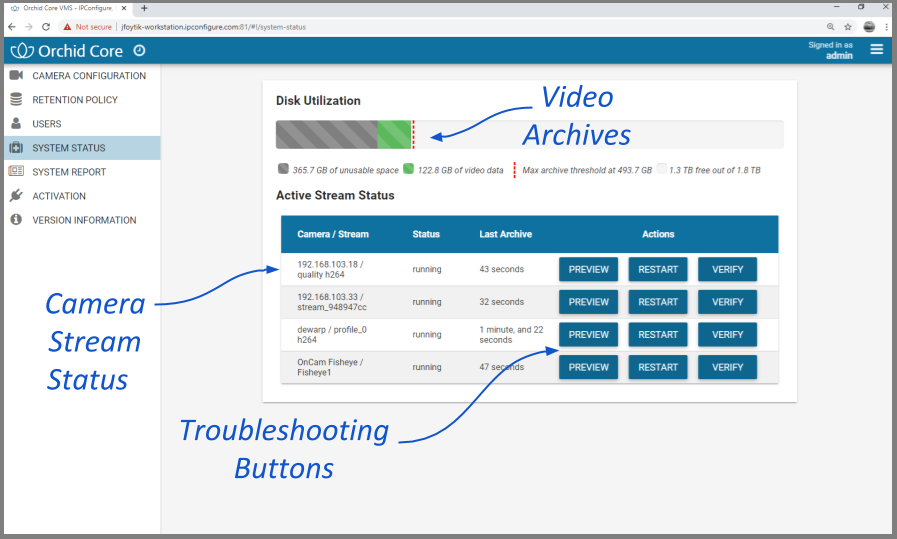Open Version Information menu item
The image size is (897, 539).
(x=82, y=220)
